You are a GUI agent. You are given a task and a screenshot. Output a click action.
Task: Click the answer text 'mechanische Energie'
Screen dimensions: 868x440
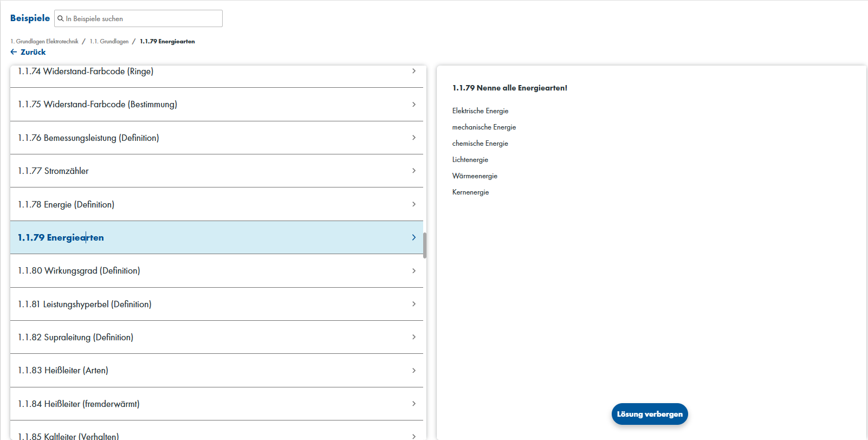point(484,127)
